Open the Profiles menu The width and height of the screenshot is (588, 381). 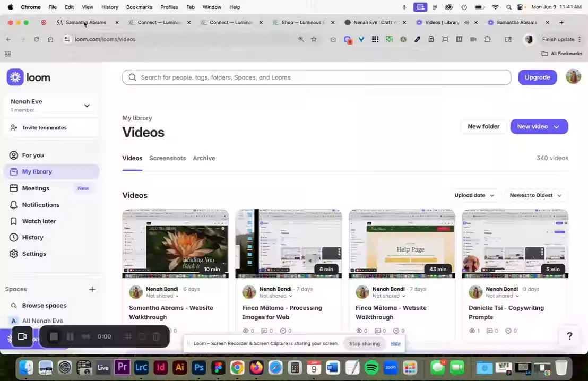[169, 7]
